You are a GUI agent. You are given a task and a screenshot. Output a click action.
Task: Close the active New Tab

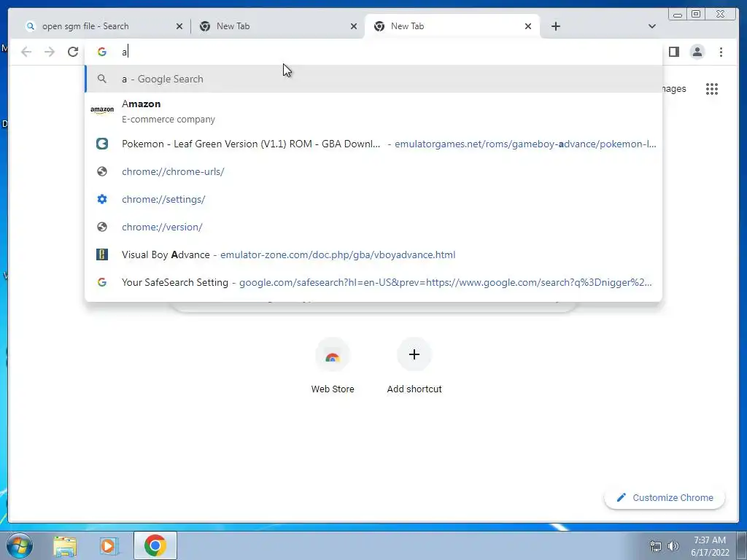[528, 26]
